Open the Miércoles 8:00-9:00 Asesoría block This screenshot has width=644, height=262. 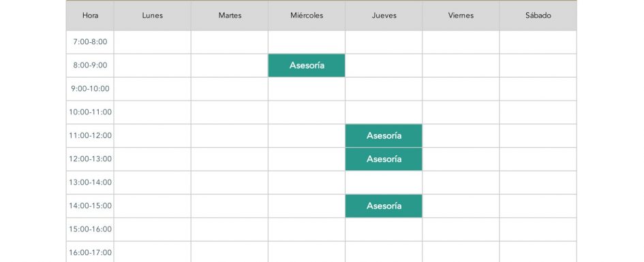click(307, 65)
